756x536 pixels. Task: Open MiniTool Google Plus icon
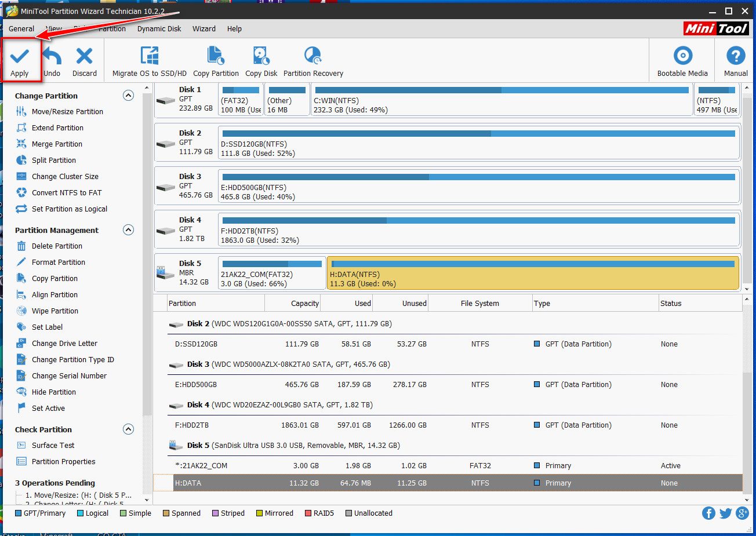[742, 513]
